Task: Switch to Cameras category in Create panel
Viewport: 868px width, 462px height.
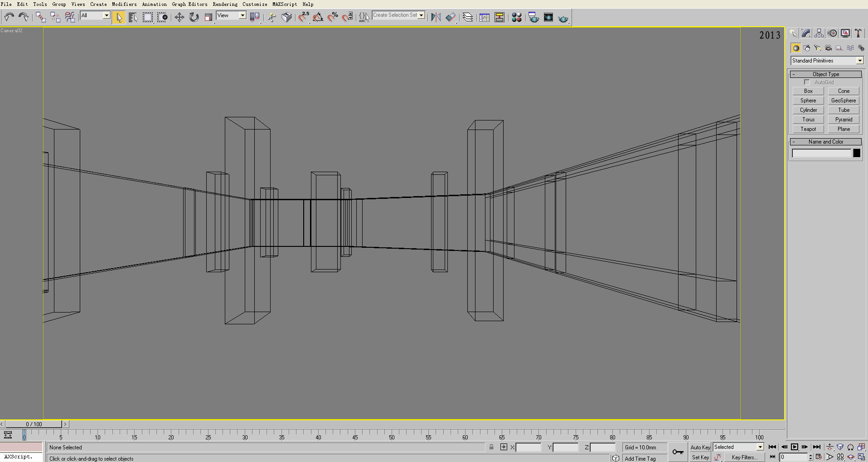Action: point(829,48)
